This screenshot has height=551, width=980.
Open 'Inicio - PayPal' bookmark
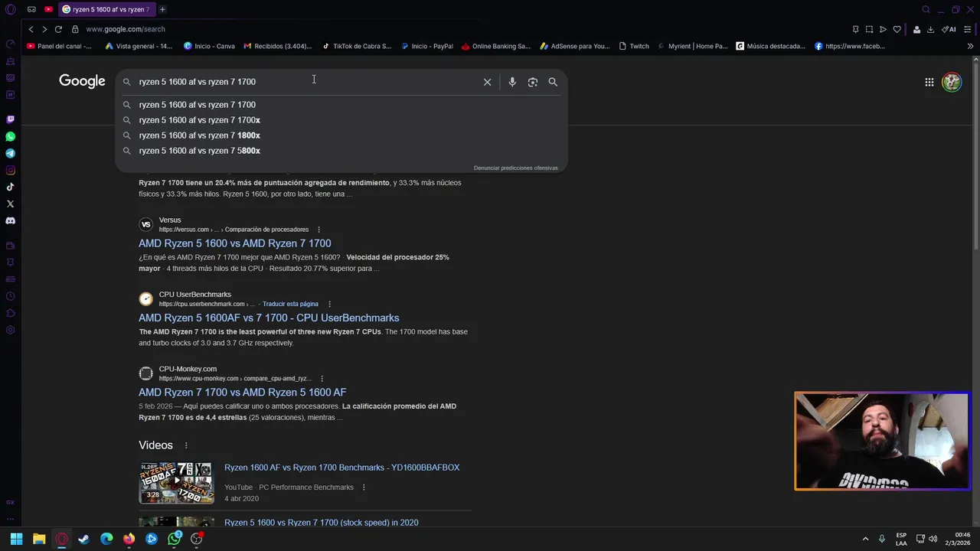click(x=426, y=46)
